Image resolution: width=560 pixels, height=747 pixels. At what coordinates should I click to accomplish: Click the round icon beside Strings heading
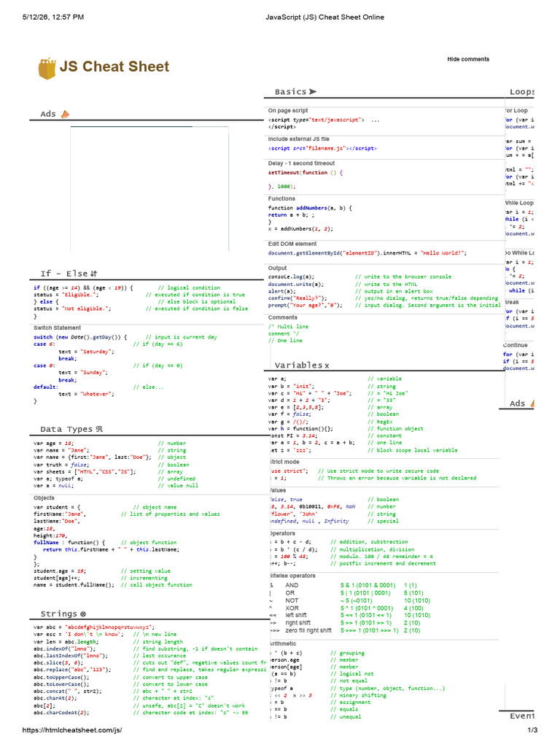point(83,614)
